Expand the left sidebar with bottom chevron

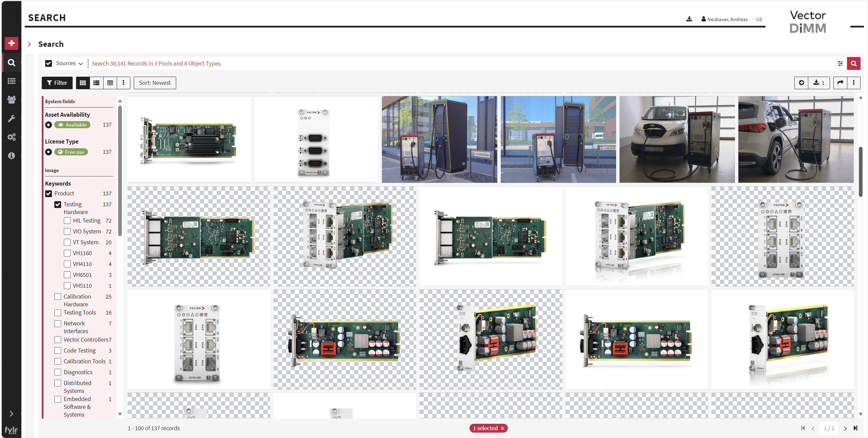coord(11,414)
